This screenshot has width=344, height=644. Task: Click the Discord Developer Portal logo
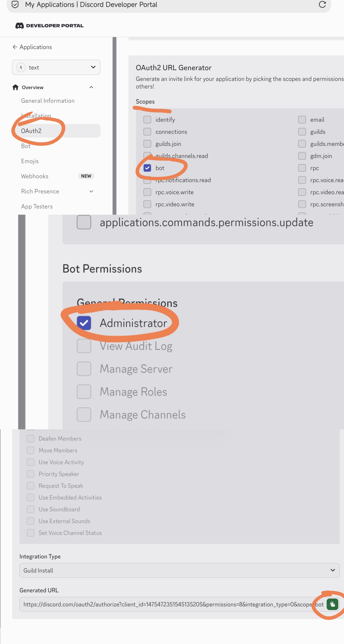click(x=49, y=25)
